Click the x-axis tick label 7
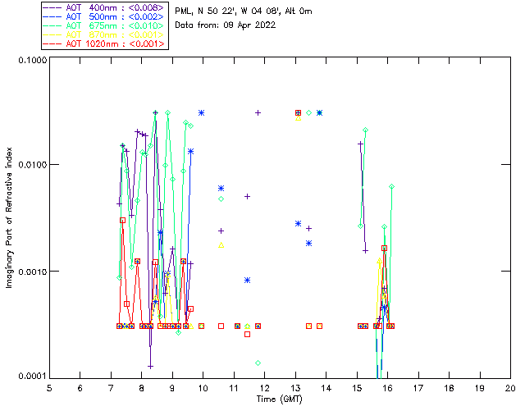This screenshot has width=525, height=420. point(111,388)
